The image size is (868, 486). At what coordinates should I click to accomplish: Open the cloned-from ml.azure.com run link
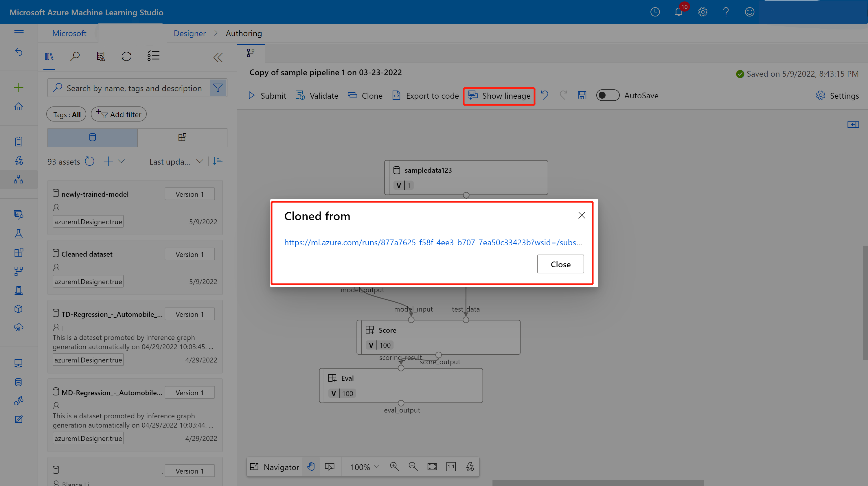pos(433,242)
